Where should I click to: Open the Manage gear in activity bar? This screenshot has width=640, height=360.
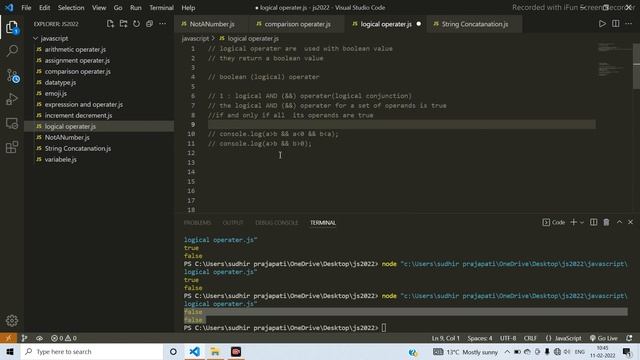tap(12, 320)
